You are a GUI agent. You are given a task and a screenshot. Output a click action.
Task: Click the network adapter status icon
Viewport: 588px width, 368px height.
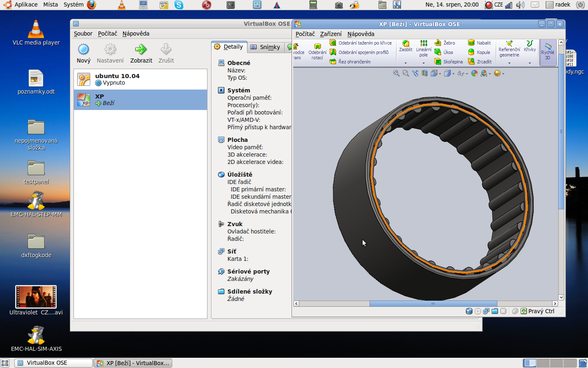486,311
